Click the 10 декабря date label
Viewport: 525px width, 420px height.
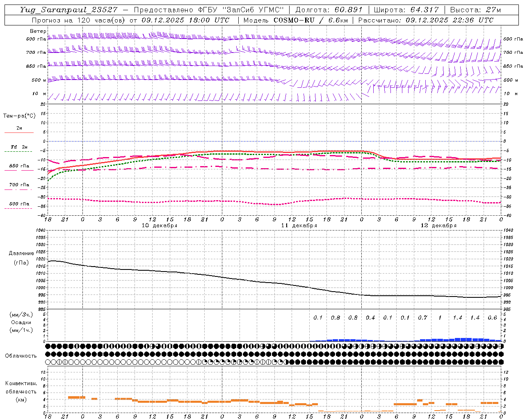tap(160, 226)
